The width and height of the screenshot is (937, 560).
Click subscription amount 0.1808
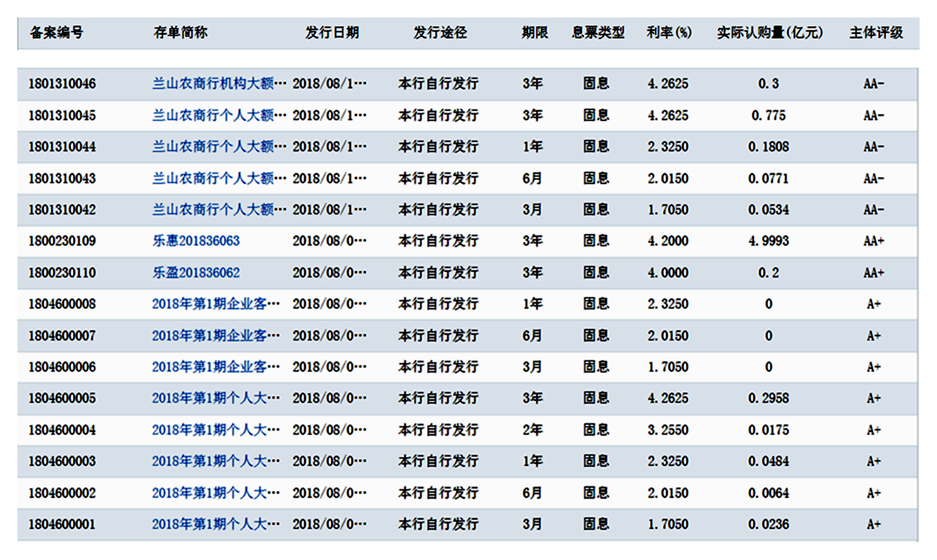[769, 147]
